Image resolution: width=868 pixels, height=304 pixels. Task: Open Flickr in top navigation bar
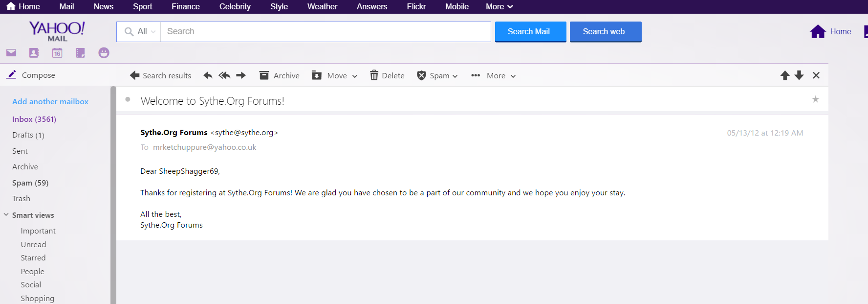[416, 6]
